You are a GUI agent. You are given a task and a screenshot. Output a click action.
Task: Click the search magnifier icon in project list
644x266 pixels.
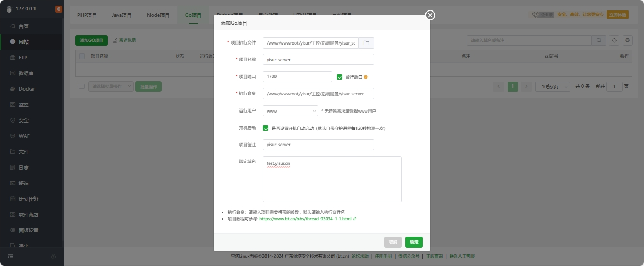click(599, 40)
